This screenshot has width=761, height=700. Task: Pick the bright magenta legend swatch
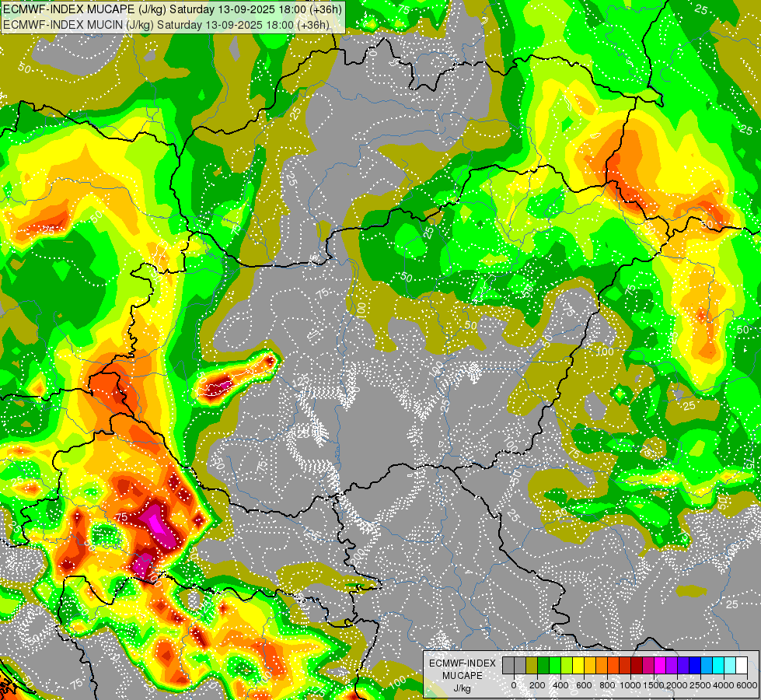click(660, 666)
